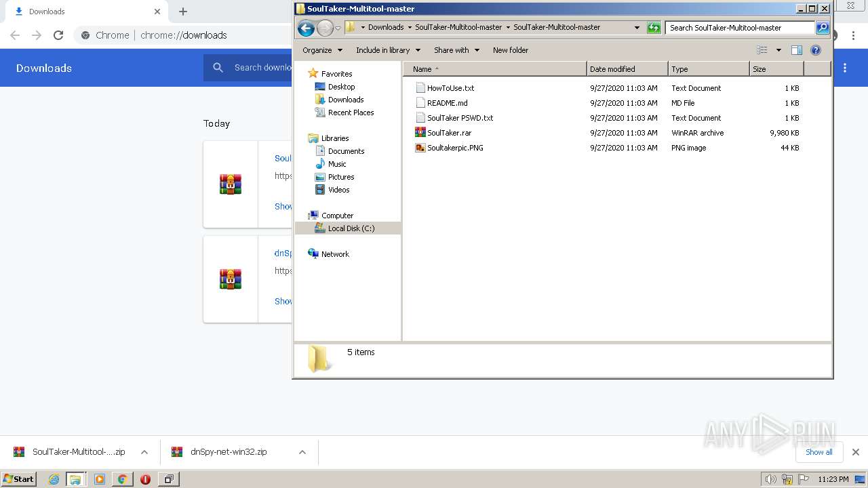Screen dimensions: 868x488
Task: Click the search magnifier in Explorer
Action: (x=823, y=28)
